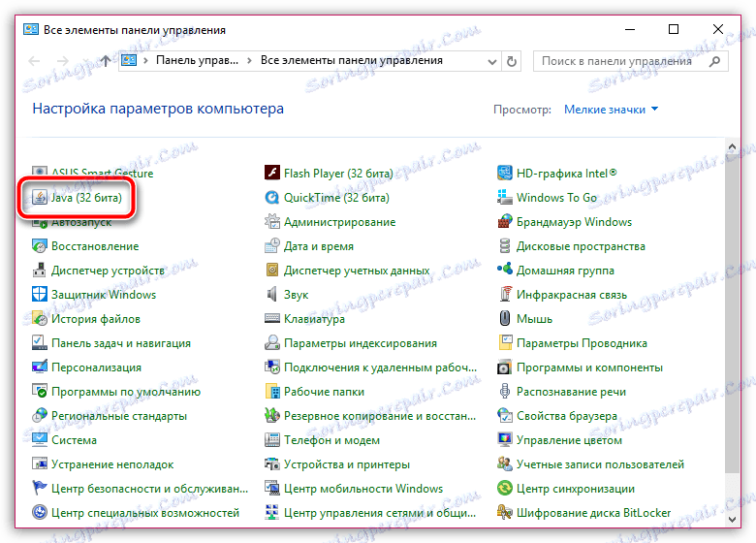Open Центр мобильности Windows link
Image resolution: width=756 pixels, height=543 pixels.
[363, 489]
